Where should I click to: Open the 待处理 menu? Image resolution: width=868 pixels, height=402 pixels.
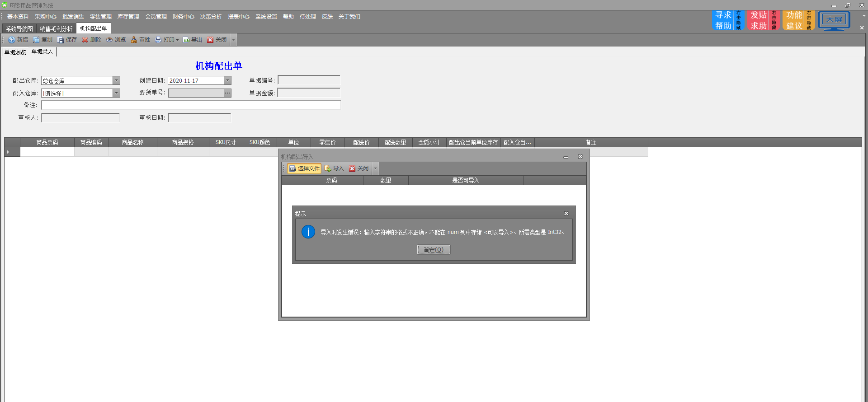[308, 17]
